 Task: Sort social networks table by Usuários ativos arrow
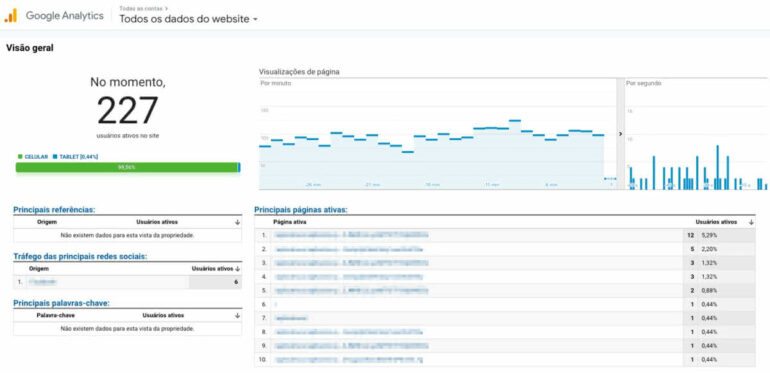click(238, 268)
